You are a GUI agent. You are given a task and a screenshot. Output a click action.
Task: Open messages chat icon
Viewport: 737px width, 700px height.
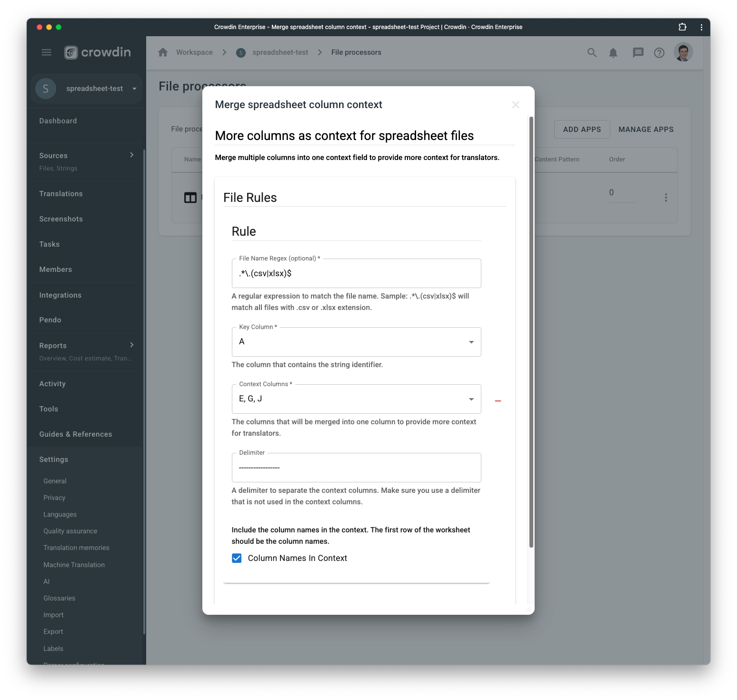[x=638, y=53]
